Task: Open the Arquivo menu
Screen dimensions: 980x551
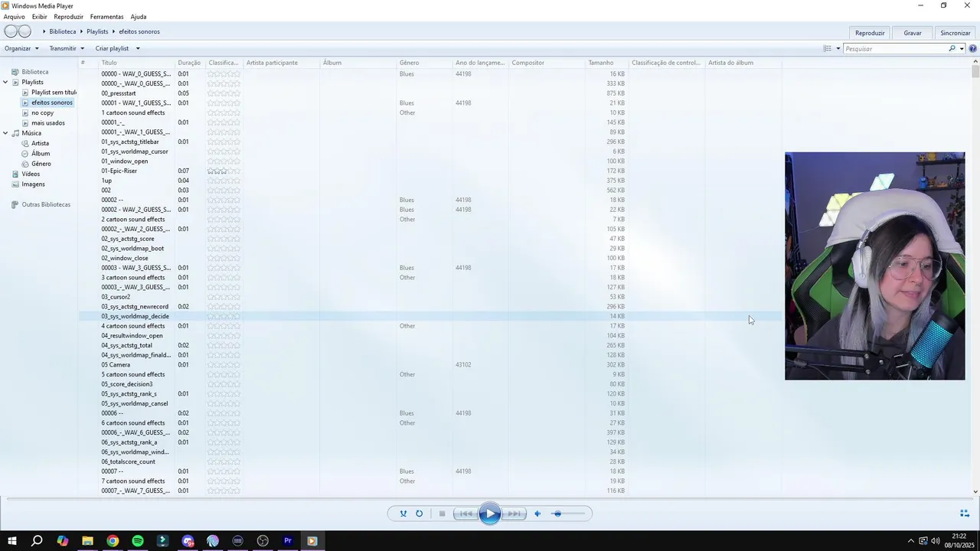Action: 14,16
